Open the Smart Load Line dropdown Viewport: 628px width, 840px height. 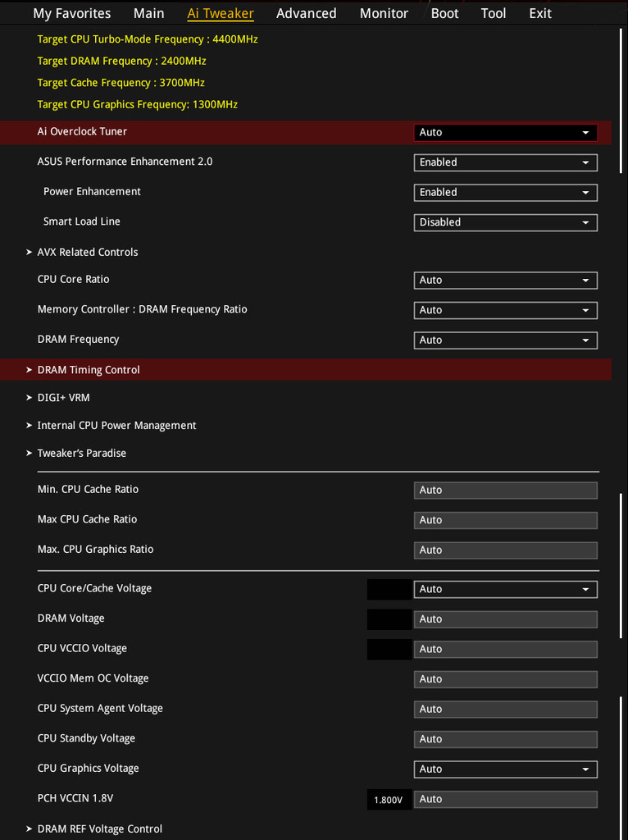pyautogui.click(x=505, y=222)
